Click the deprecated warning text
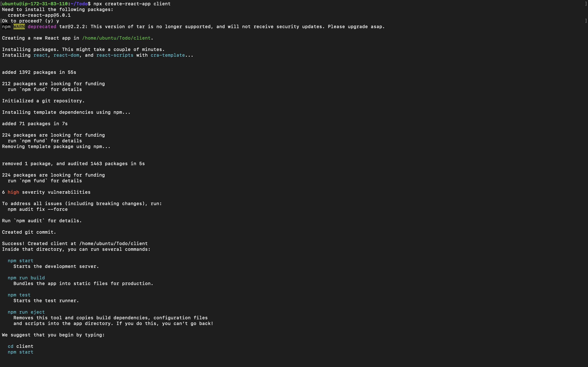This screenshot has height=367, width=588. click(42, 27)
